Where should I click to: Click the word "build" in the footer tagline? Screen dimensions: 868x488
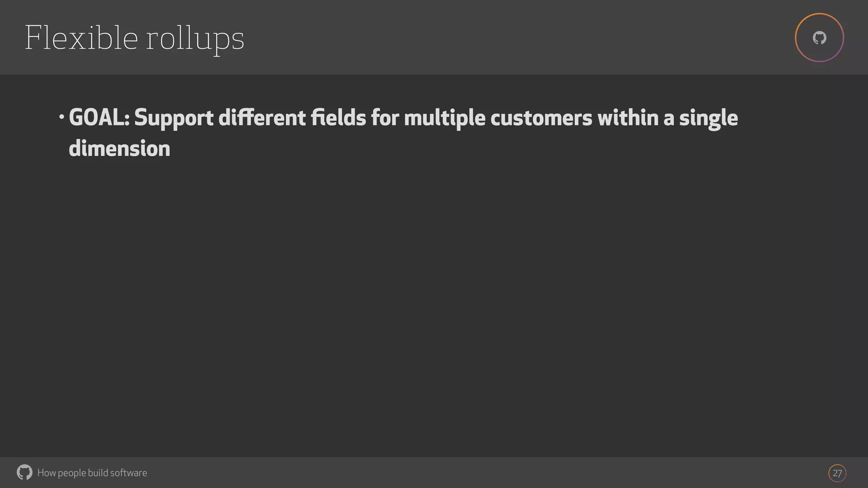coord(98,473)
